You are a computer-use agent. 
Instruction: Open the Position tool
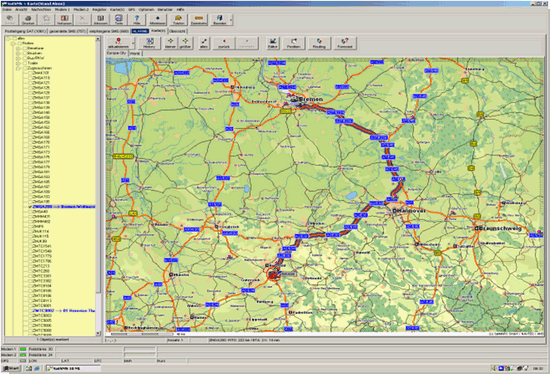click(x=294, y=43)
